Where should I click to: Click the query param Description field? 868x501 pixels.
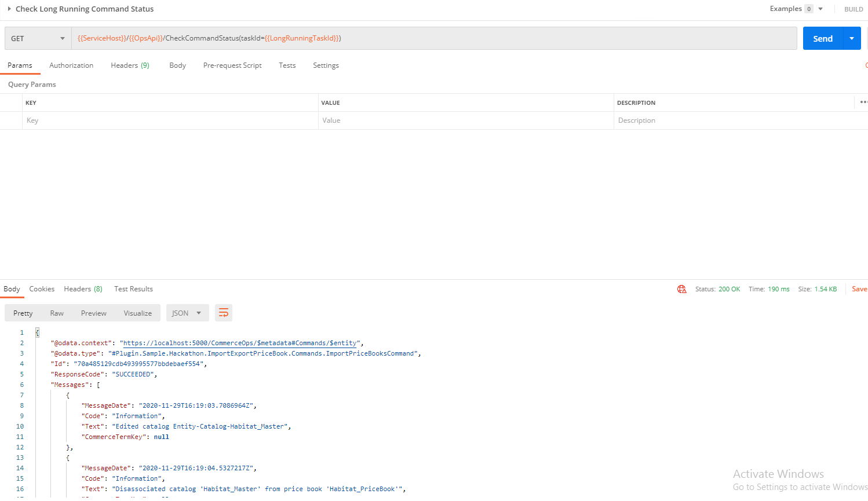point(741,120)
